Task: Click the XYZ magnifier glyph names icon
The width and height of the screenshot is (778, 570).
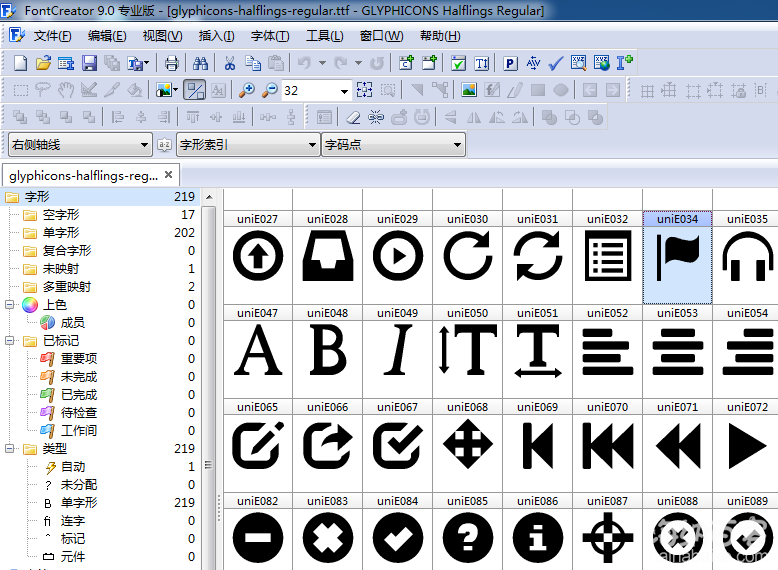Action: pos(579,63)
